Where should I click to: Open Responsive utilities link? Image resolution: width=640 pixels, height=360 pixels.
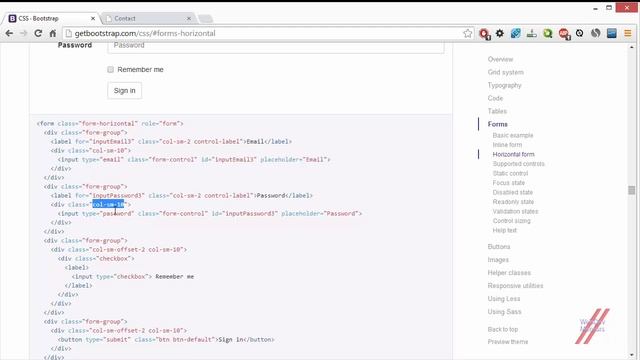515,286
